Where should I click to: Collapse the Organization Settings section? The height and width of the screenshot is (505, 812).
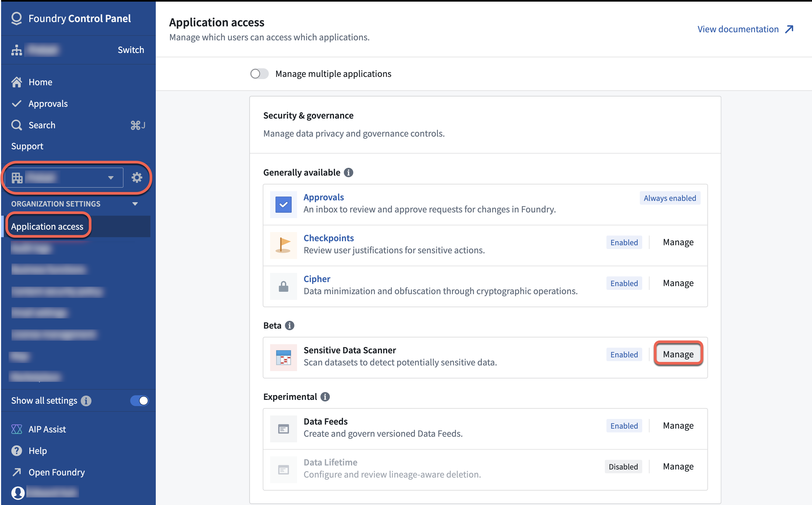(135, 204)
